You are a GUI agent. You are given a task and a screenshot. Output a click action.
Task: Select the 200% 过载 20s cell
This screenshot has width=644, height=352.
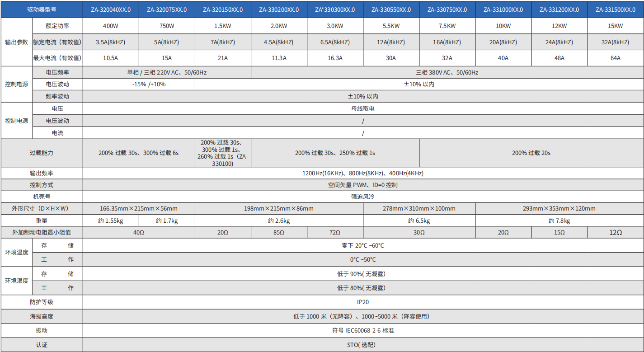point(531,153)
